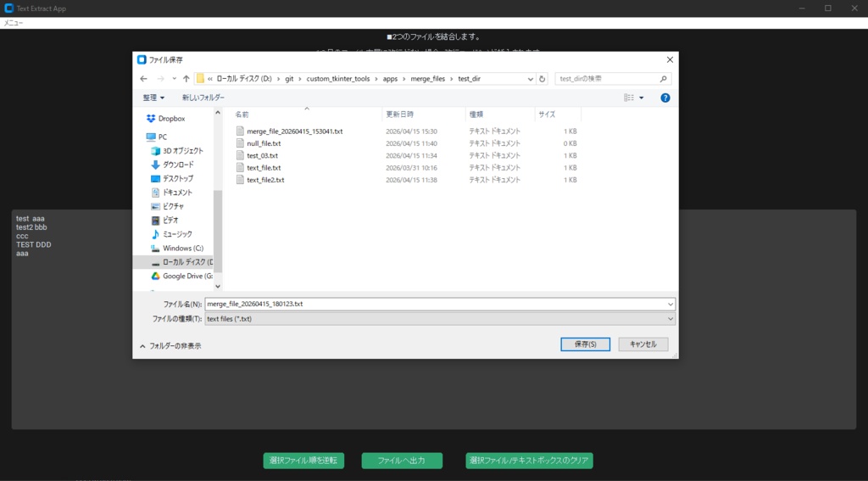Collapse folders with フォルダーの非表示

click(170, 346)
